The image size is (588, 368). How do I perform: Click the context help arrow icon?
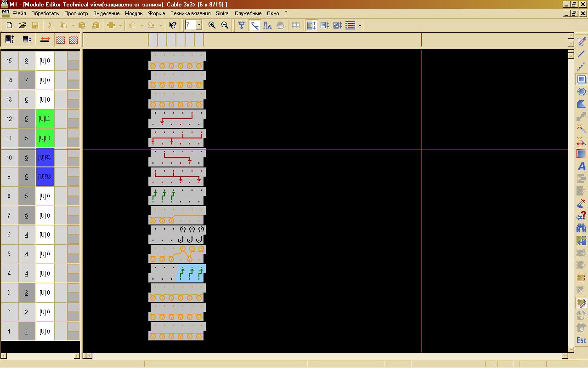[x=172, y=25]
